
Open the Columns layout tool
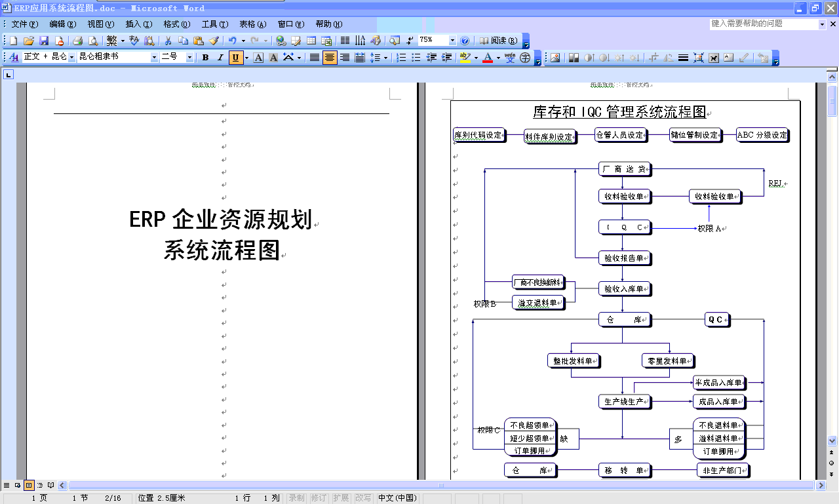pyautogui.click(x=344, y=39)
